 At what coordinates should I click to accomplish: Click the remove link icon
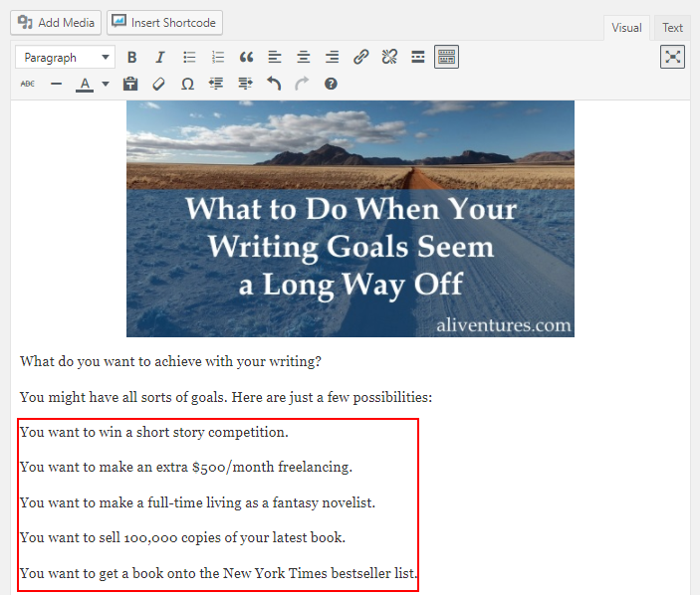390,58
